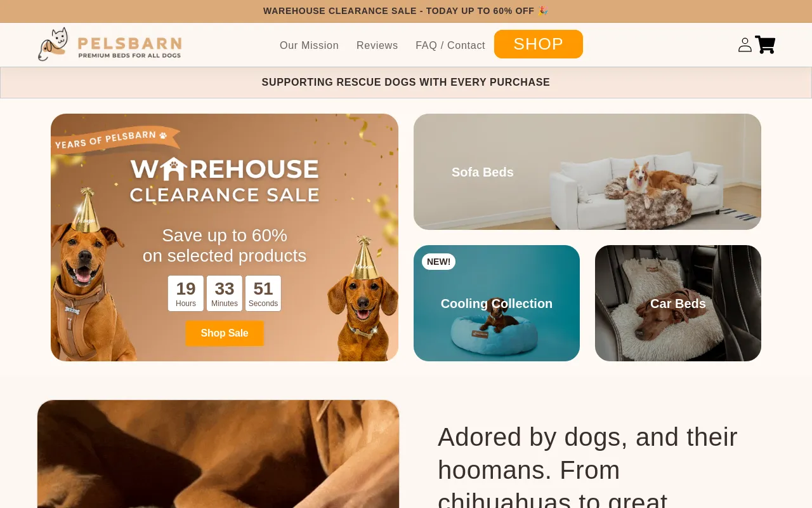Go to the Reviews page
Image resolution: width=812 pixels, height=508 pixels.
[377, 46]
